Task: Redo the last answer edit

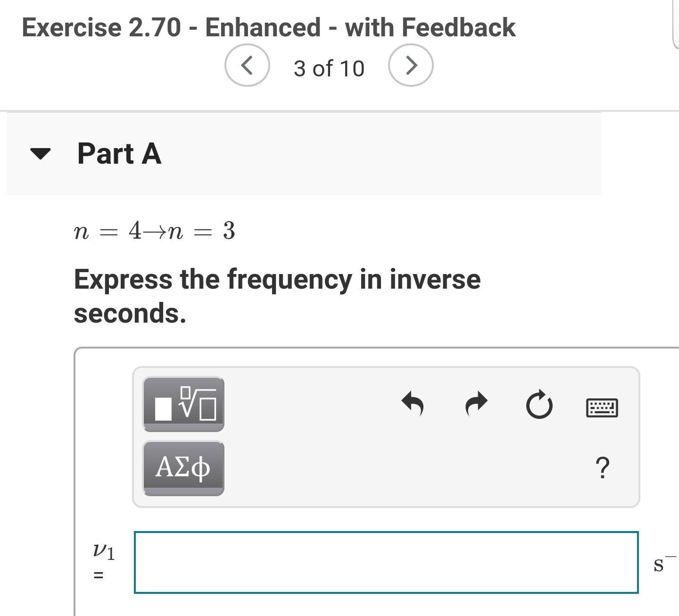Action: point(476,404)
